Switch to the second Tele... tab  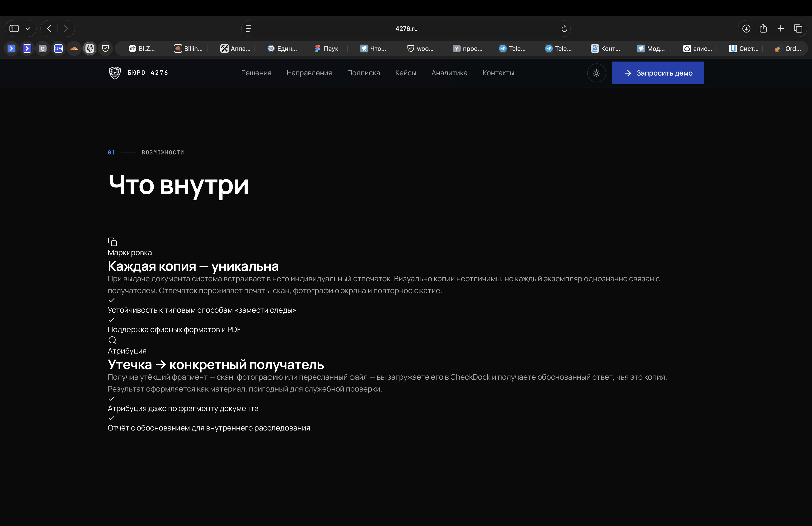pyautogui.click(x=558, y=48)
